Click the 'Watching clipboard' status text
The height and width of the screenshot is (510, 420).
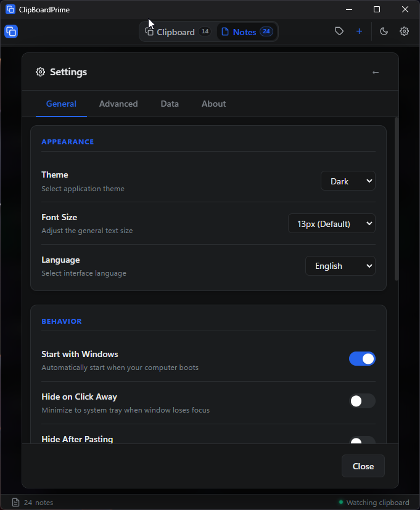[377, 503]
